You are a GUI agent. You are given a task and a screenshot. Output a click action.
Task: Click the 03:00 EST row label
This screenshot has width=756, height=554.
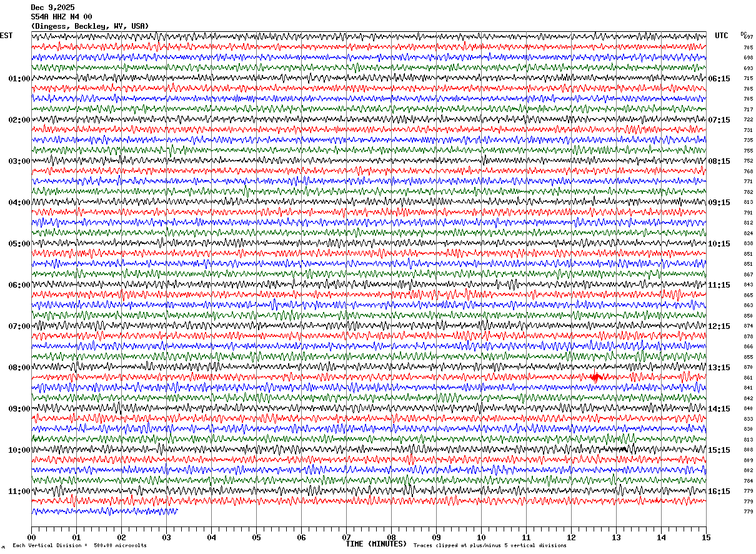[x=19, y=161]
